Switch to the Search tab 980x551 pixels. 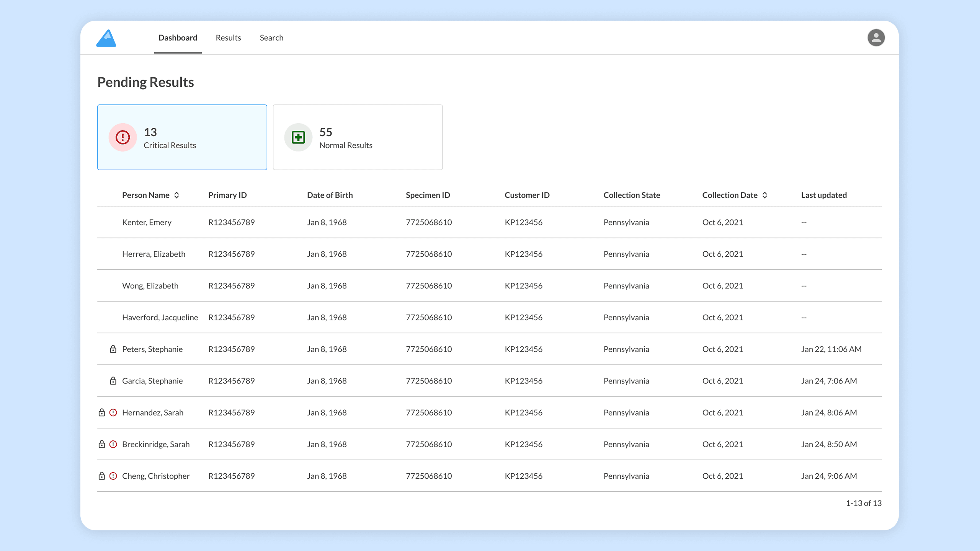[x=271, y=37]
